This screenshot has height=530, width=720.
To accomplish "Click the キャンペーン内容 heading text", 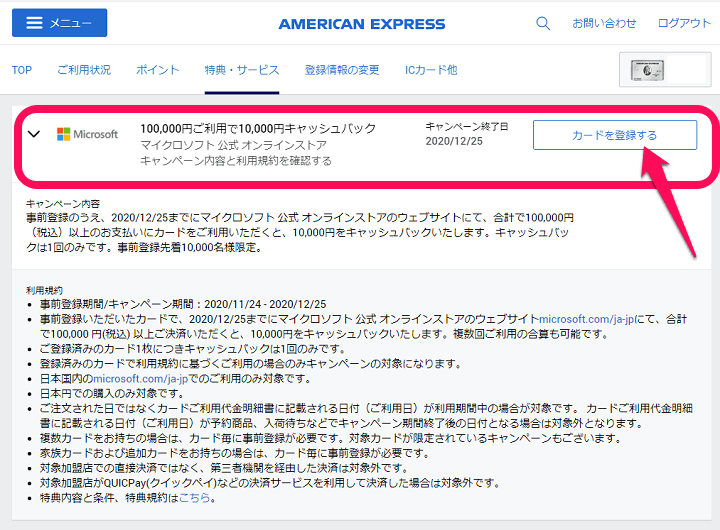I will tap(63, 203).
